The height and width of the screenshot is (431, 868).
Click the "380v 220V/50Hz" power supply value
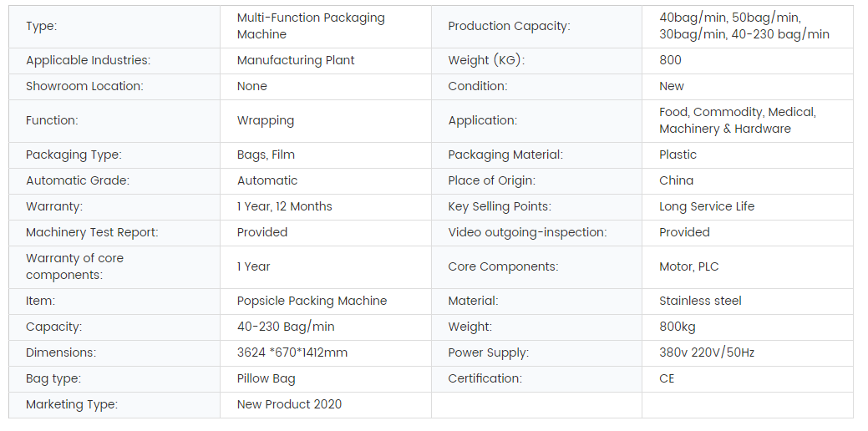[x=706, y=352]
